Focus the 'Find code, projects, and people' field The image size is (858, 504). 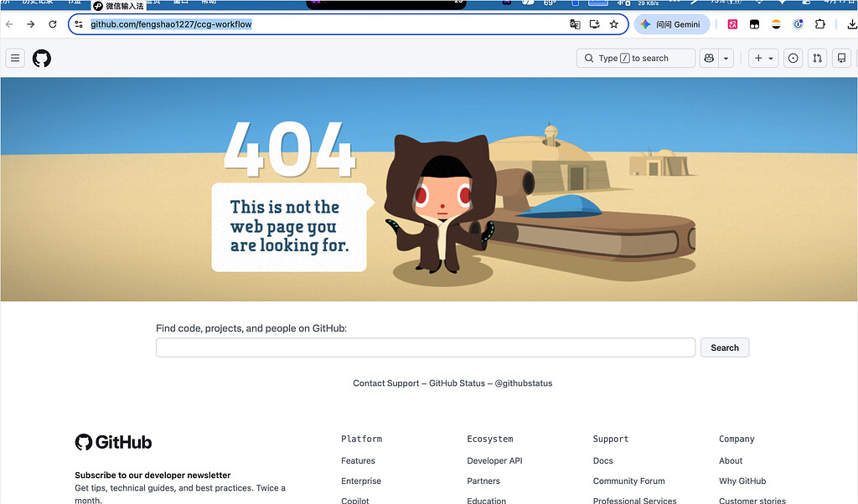(x=426, y=347)
